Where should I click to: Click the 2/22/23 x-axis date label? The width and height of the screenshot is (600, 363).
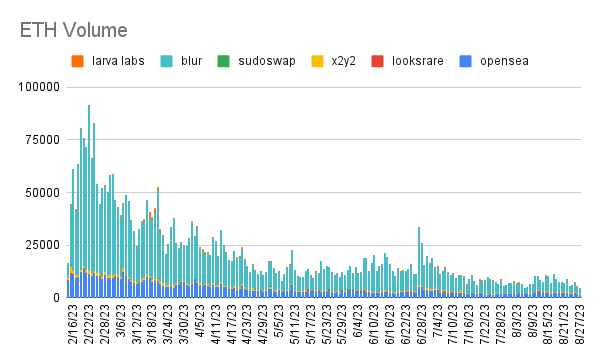click(x=88, y=324)
